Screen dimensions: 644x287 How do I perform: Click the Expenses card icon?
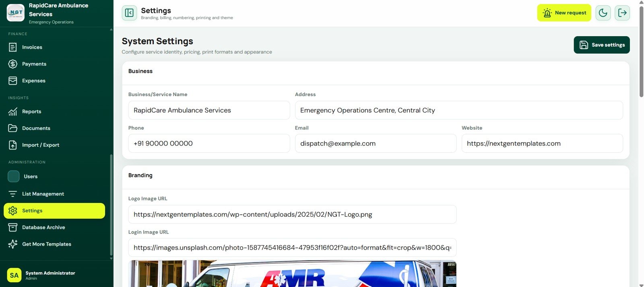(x=13, y=81)
